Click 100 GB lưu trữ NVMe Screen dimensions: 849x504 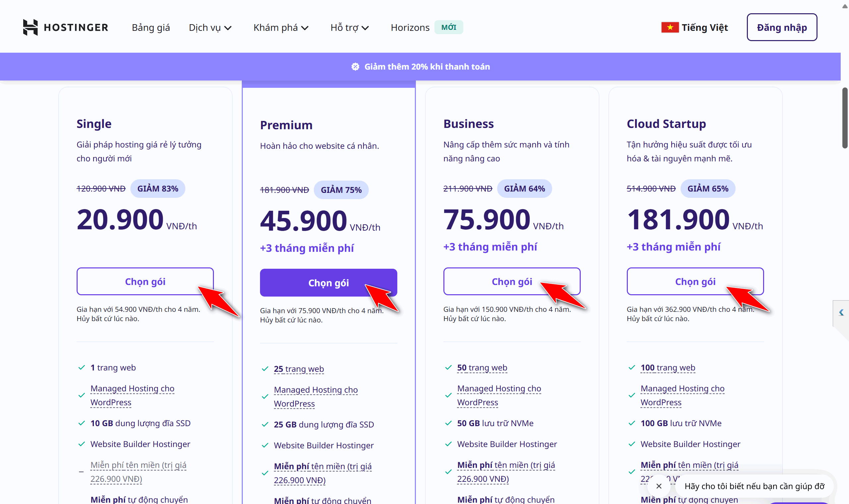tap(681, 423)
